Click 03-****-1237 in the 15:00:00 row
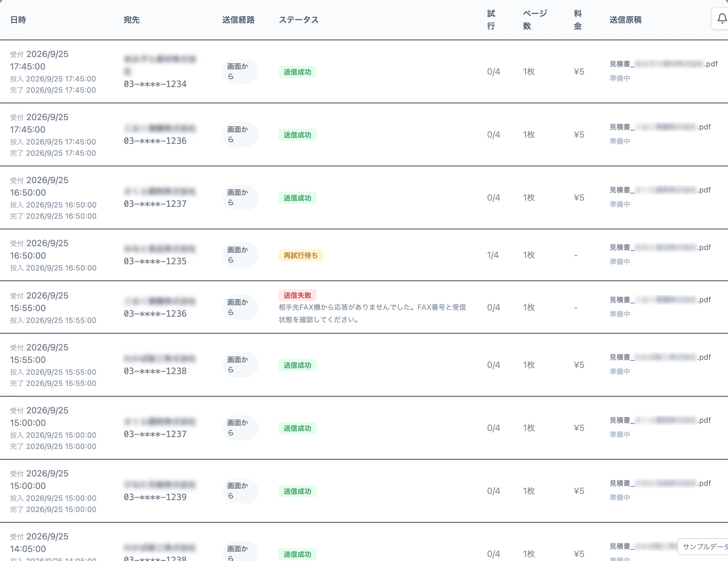The image size is (728, 561). pos(155,434)
